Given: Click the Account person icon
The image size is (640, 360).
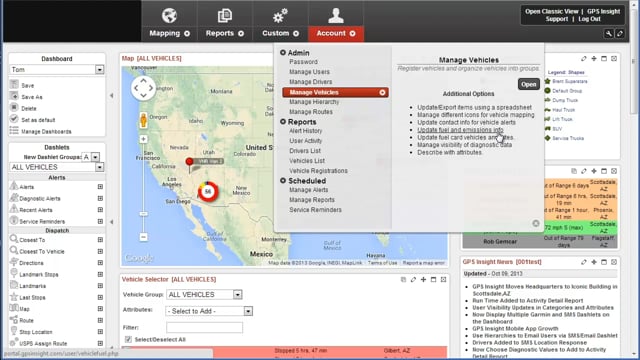Looking at the screenshot, I should pyautogui.click(x=336, y=16).
